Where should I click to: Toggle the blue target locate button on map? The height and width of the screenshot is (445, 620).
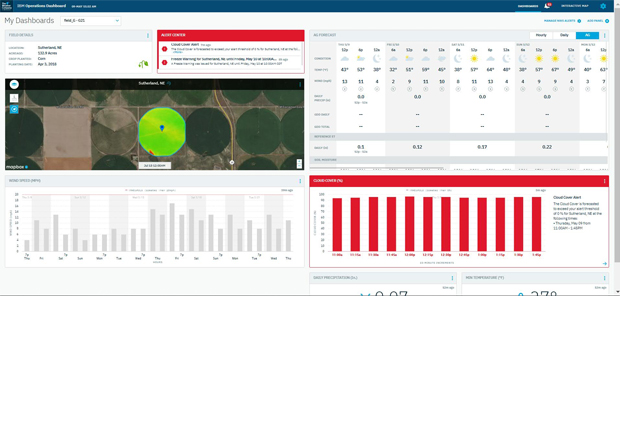[14, 109]
